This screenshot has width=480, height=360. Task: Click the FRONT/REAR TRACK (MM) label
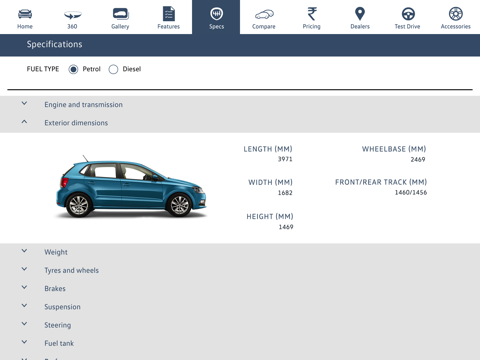tap(381, 182)
